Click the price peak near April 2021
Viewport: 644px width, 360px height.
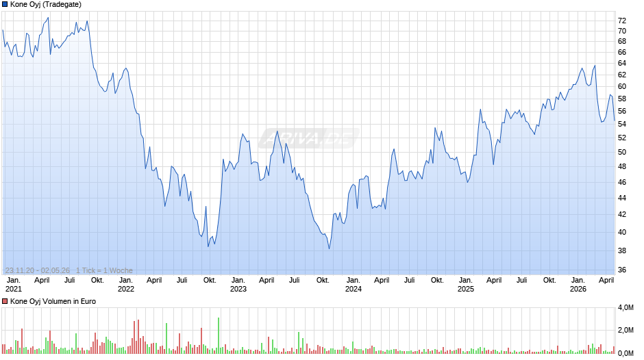48,18
